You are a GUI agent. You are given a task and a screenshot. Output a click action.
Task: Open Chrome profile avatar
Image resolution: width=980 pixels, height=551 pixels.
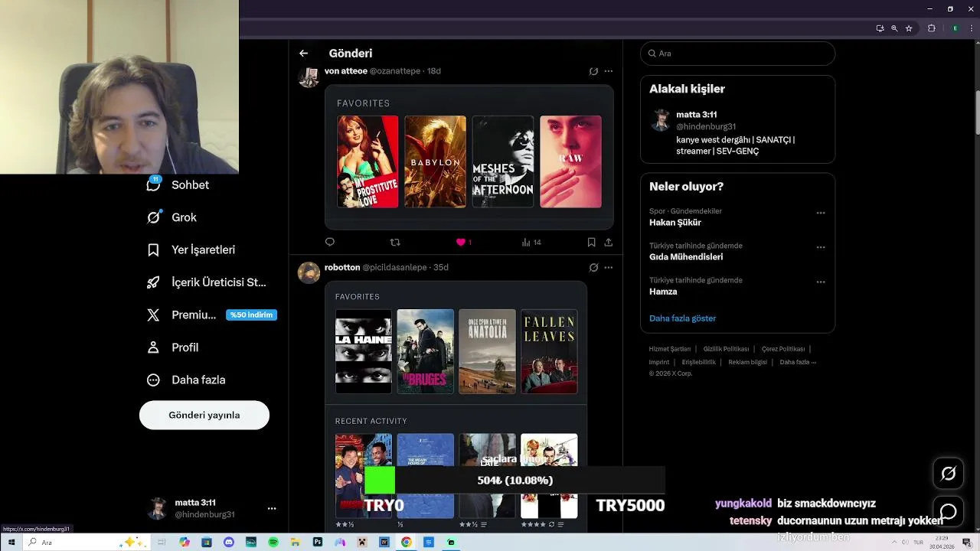955,28
